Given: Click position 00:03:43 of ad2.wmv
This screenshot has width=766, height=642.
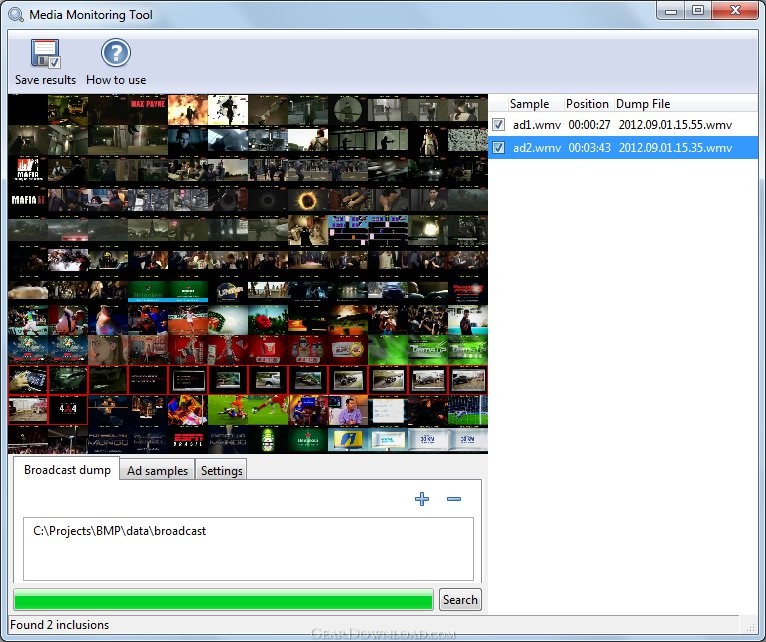Looking at the screenshot, I should click(589, 148).
